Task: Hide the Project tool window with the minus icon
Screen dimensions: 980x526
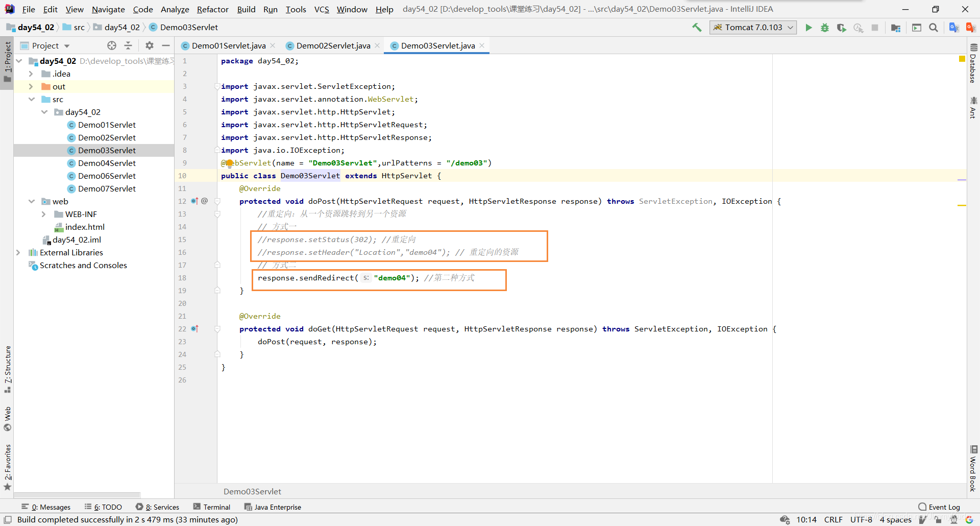Action: [166, 45]
